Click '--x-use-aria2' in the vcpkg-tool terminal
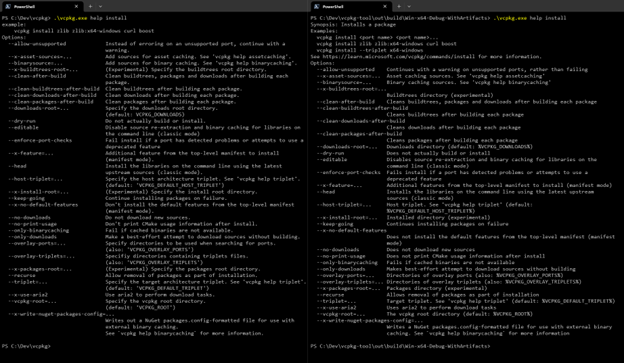The width and height of the screenshot is (624, 363). (x=337, y=308)
